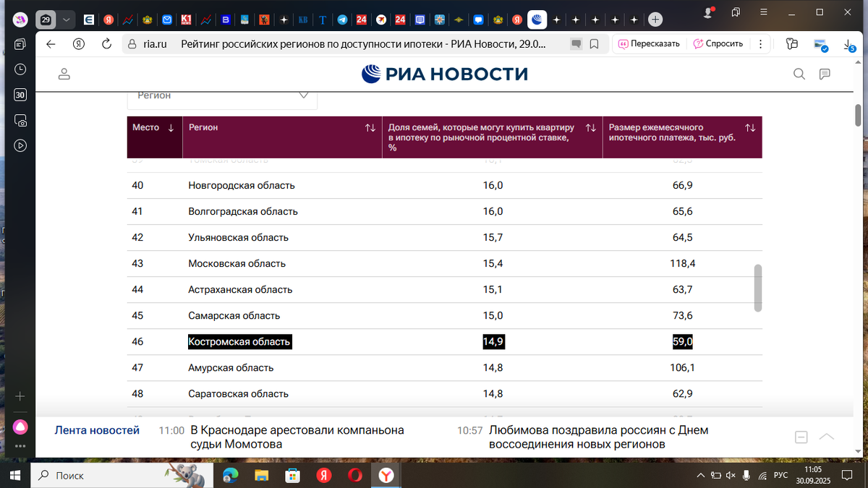This screenshot has width=868, height=488.
Task: Open a new browser tab
Action: [655, 20]
